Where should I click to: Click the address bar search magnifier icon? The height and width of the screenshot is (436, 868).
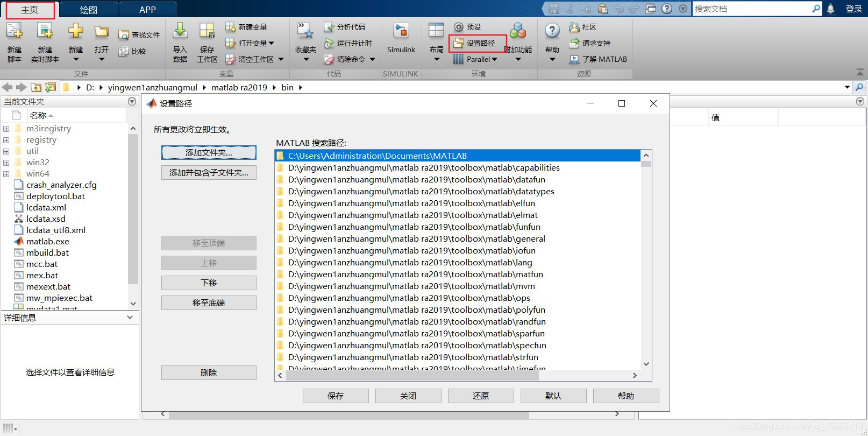pos(859,87)
